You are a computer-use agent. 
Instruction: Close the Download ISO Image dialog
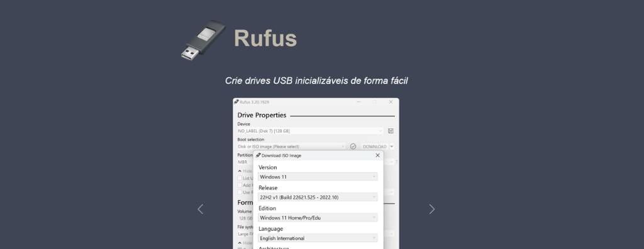click(x=377, y=155)
